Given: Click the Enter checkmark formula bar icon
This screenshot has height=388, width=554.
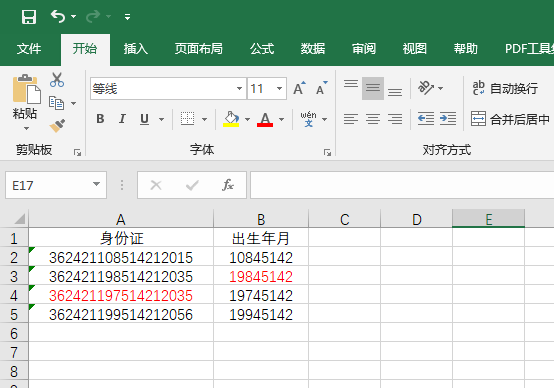Looking at the screenshot, I should point(192,185).
